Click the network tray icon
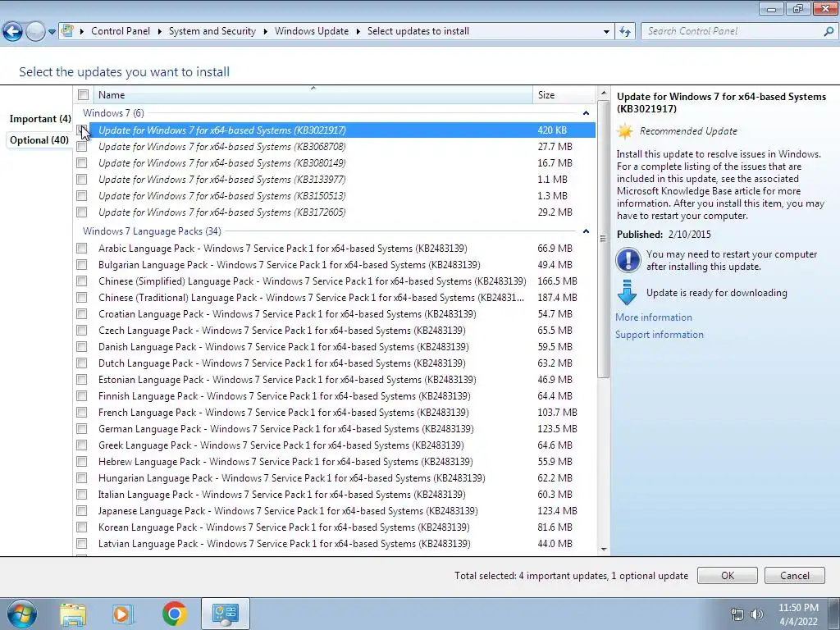The width and height of the screenshot is (840, 630). (737, 614)
